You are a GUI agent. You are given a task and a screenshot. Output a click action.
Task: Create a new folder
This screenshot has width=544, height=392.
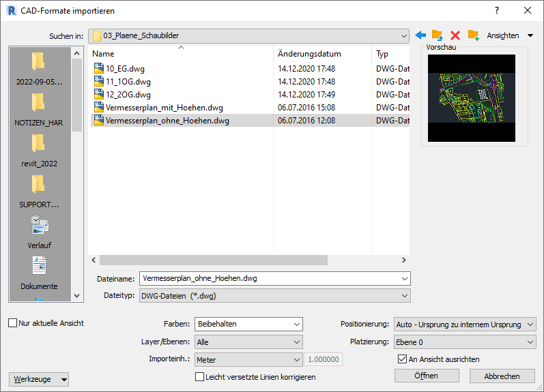click(x=473, y=35)
